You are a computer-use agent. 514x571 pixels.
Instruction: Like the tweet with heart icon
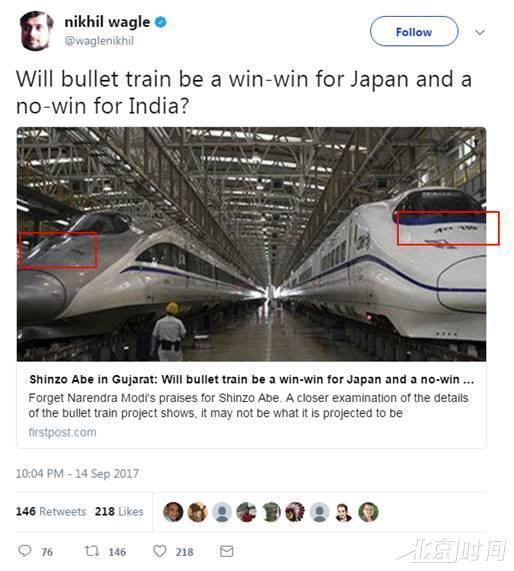[x=160, y=551]
